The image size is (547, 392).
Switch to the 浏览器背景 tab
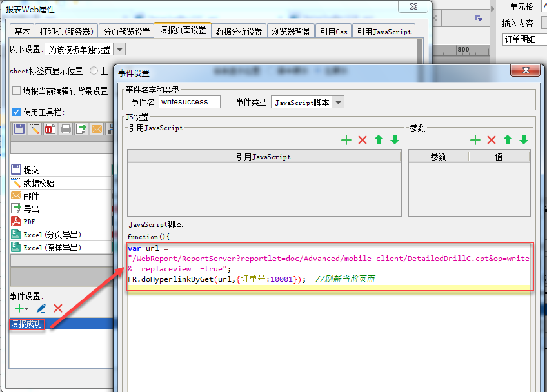tap(291, 32)
